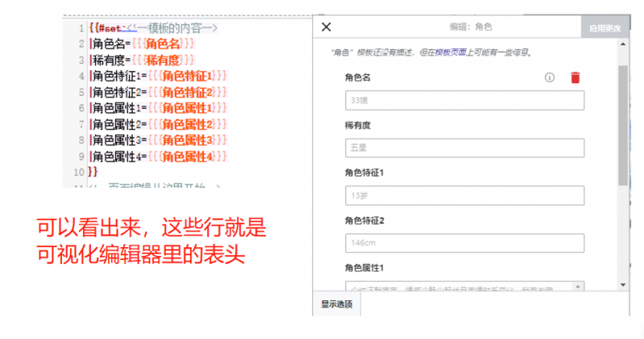Click dialog title 编辑: 角色

click(x=471, y=27)
